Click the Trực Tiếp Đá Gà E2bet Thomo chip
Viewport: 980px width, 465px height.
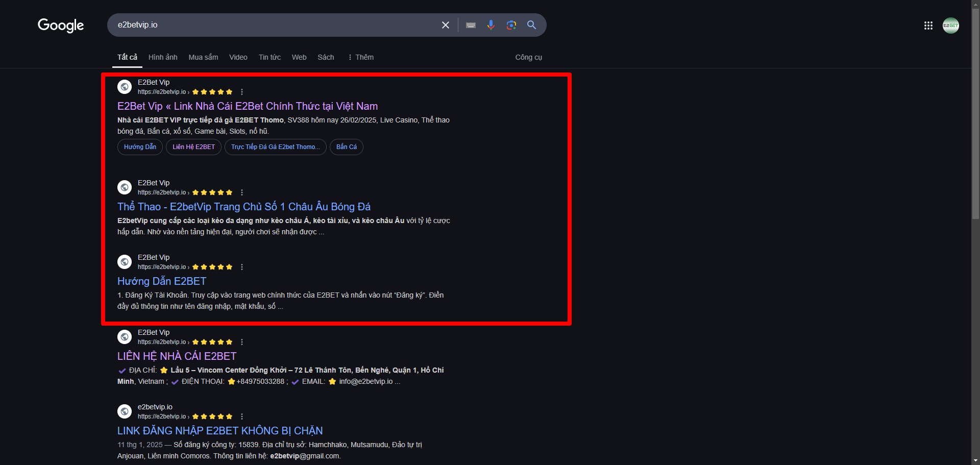[276, 147]
